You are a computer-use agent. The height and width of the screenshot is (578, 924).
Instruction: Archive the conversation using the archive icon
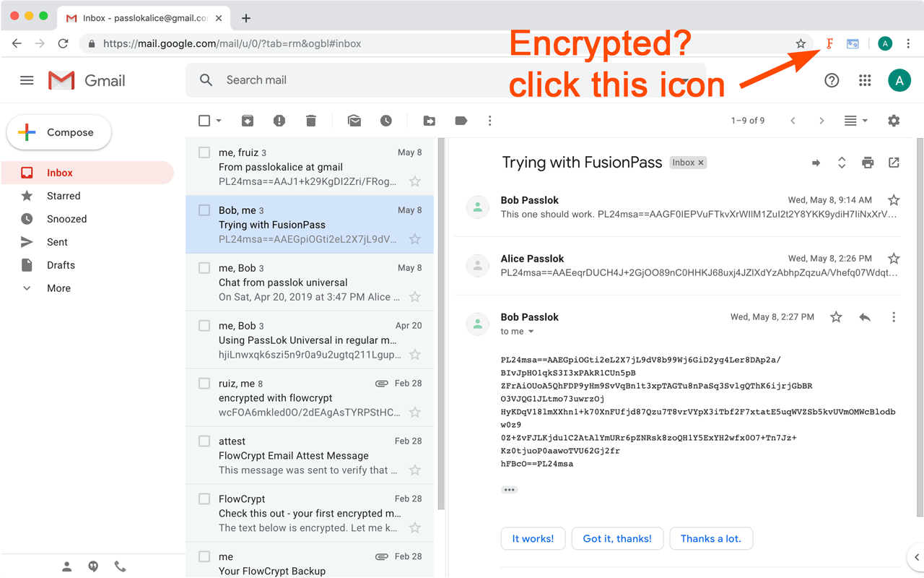[x=248, y=121]
